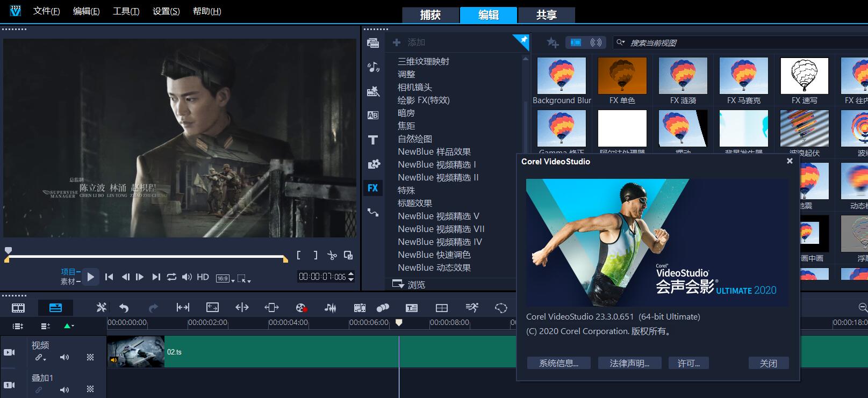Open the Title (T) library icon
The image size is (868, 398).
click(x=373, y=140)
